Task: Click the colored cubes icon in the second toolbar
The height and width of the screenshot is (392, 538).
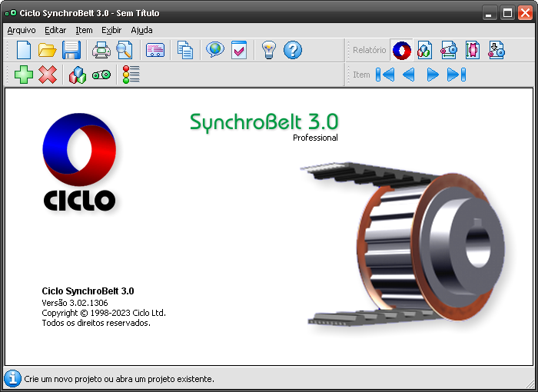Action: [78, 75]
